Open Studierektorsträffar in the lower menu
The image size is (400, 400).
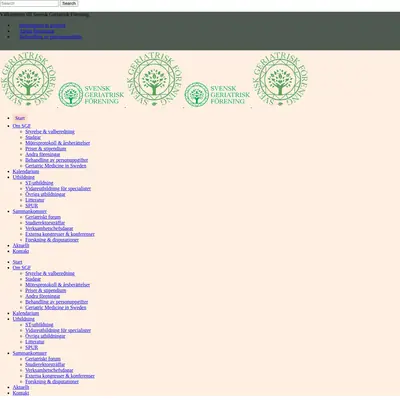tap(45, 364)
